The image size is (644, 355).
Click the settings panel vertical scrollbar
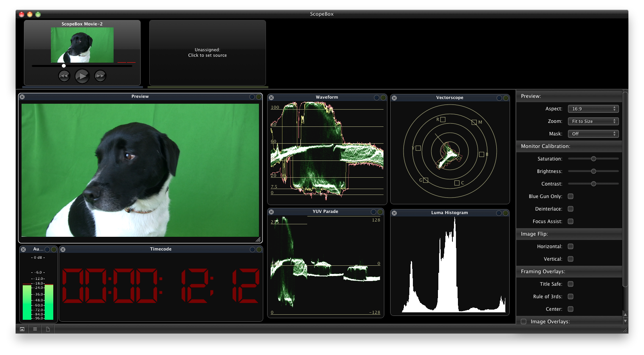coord(626,190)
